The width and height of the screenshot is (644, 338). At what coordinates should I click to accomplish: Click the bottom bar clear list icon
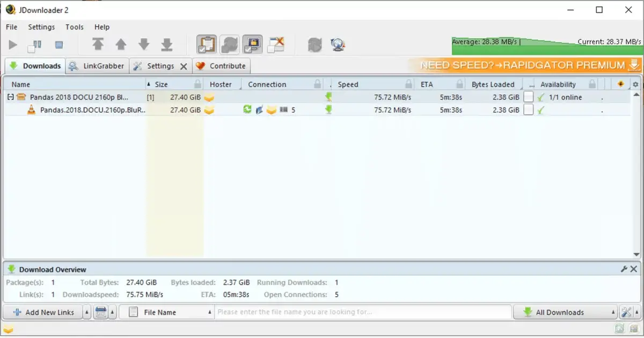coord(101,312)
